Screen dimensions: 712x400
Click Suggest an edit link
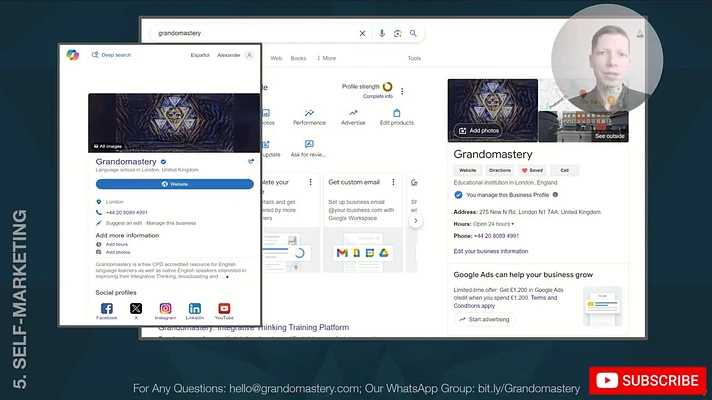(124, 223)
